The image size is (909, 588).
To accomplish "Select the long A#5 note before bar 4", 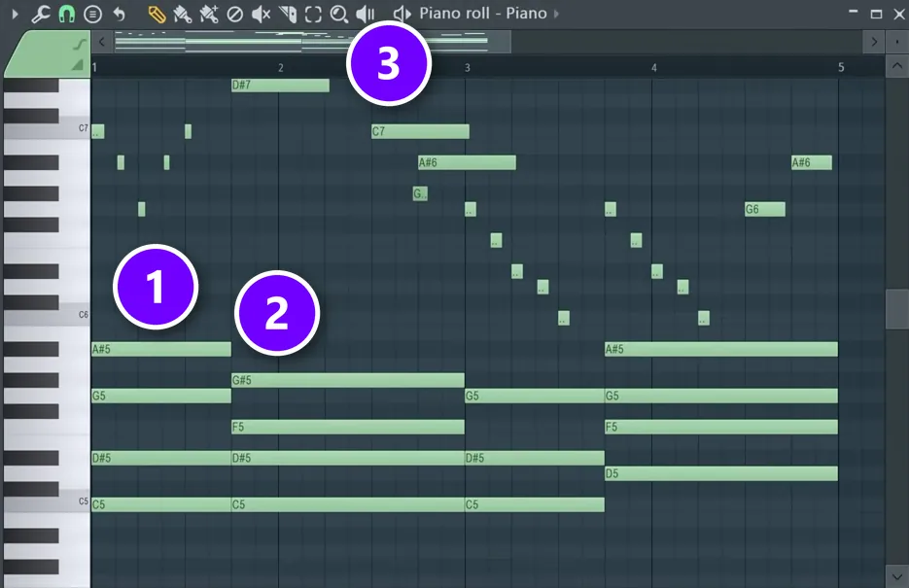I will click(x=720, y=349).
